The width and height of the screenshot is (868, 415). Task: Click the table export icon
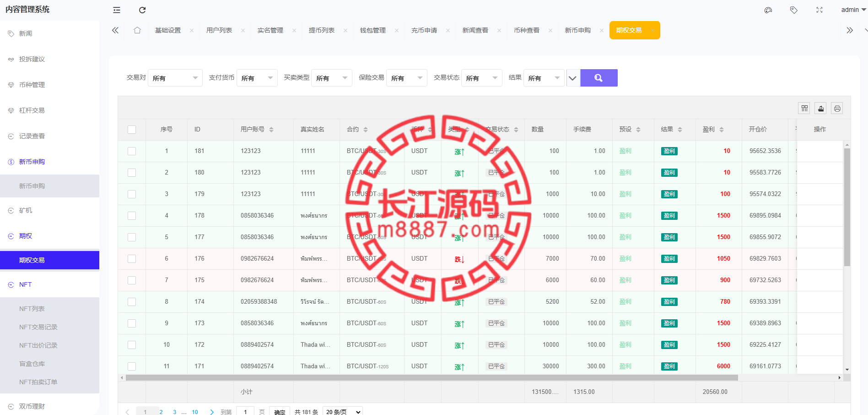click(821, 108)
